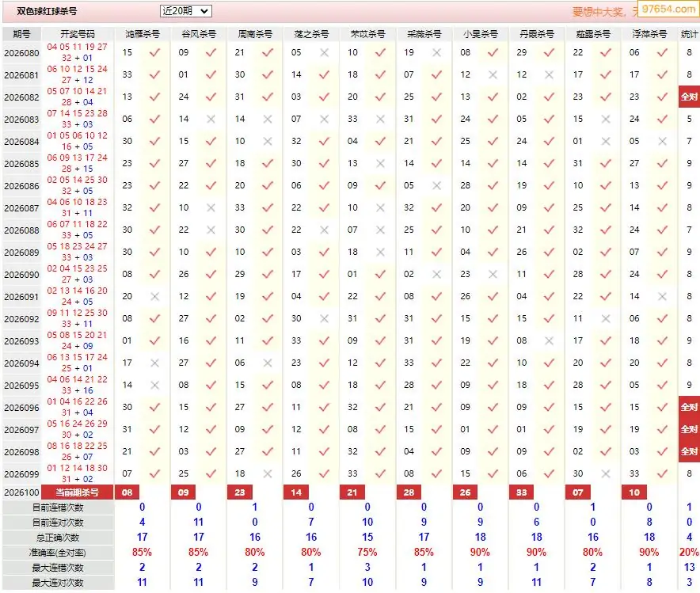This screenshot has height=593, width=700.
Task: Click the 鸿雁杀号 column header
Action: (143, 34)
